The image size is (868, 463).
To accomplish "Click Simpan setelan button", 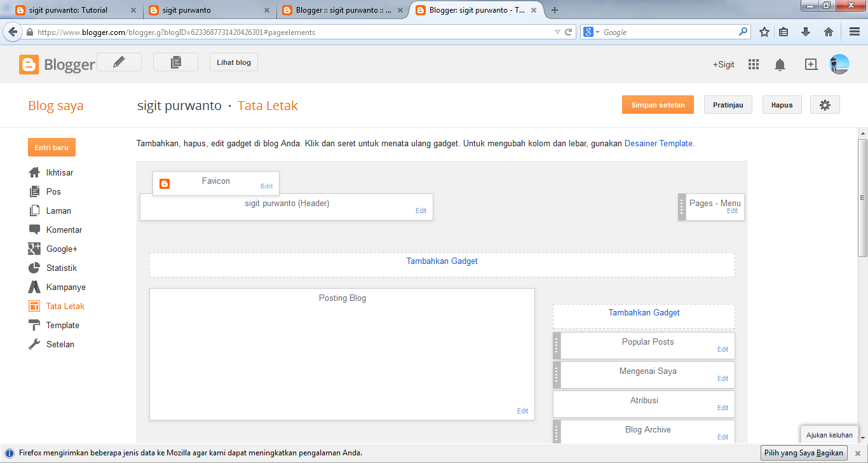I will point(658,105).
